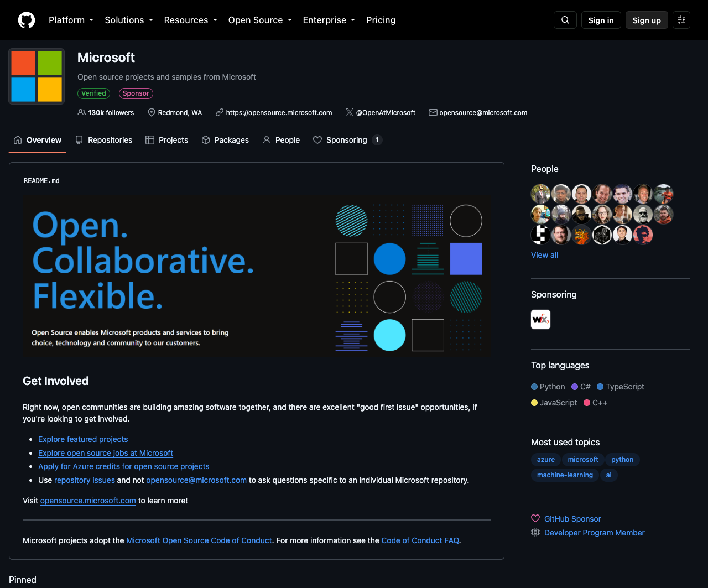Click the JavaScript language color dot
Screen dimensions: 708x588
(534, 403)
